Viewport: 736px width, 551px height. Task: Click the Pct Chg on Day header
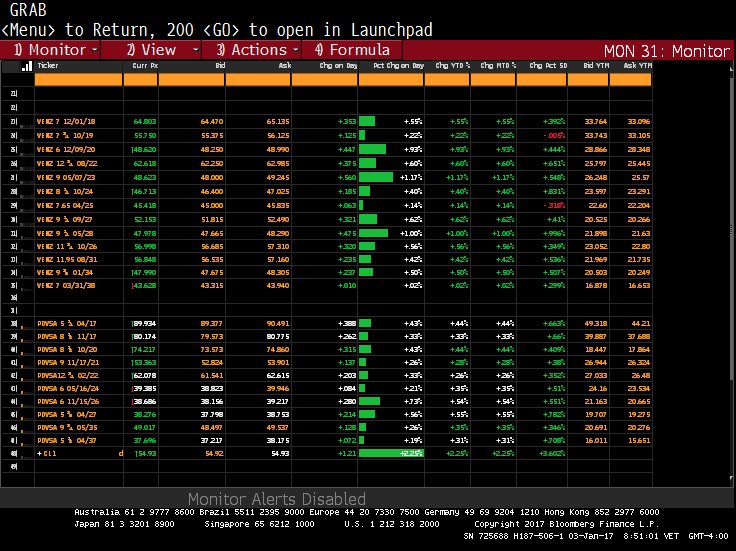[399, 66]
